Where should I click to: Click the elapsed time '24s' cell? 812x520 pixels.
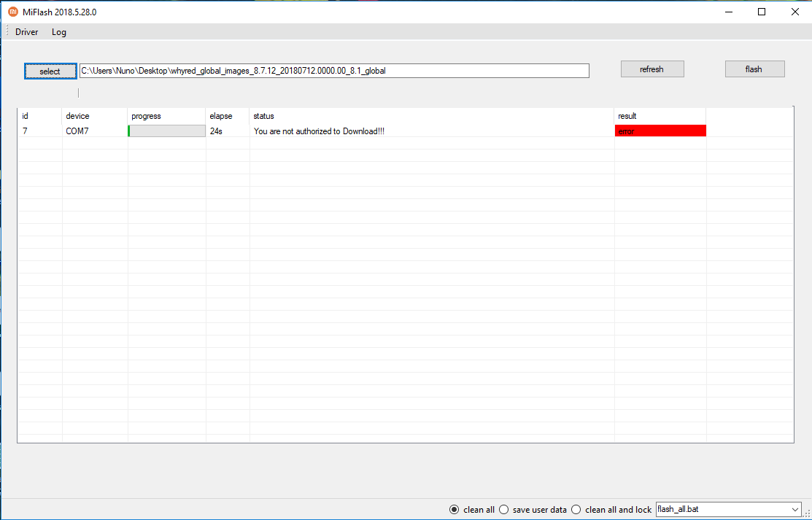point(228,131)
